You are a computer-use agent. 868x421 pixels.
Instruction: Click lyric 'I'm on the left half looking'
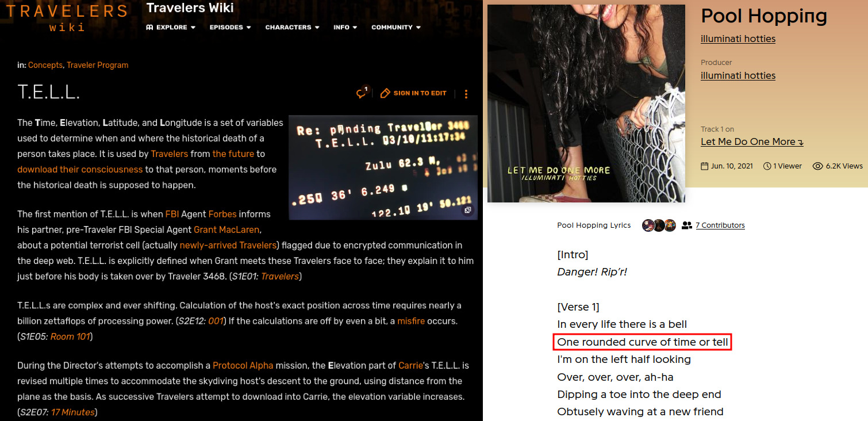pos(624,359)
